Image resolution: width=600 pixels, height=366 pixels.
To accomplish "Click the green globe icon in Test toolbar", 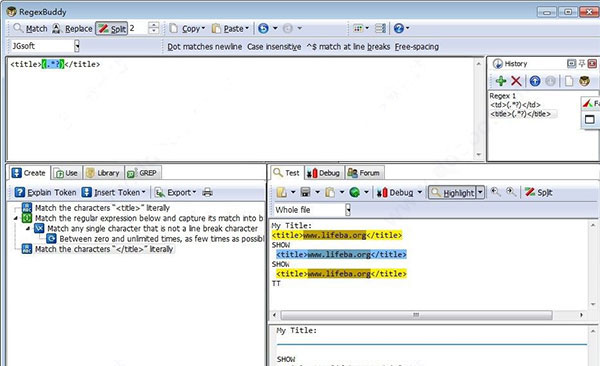I will pos(355,192).
